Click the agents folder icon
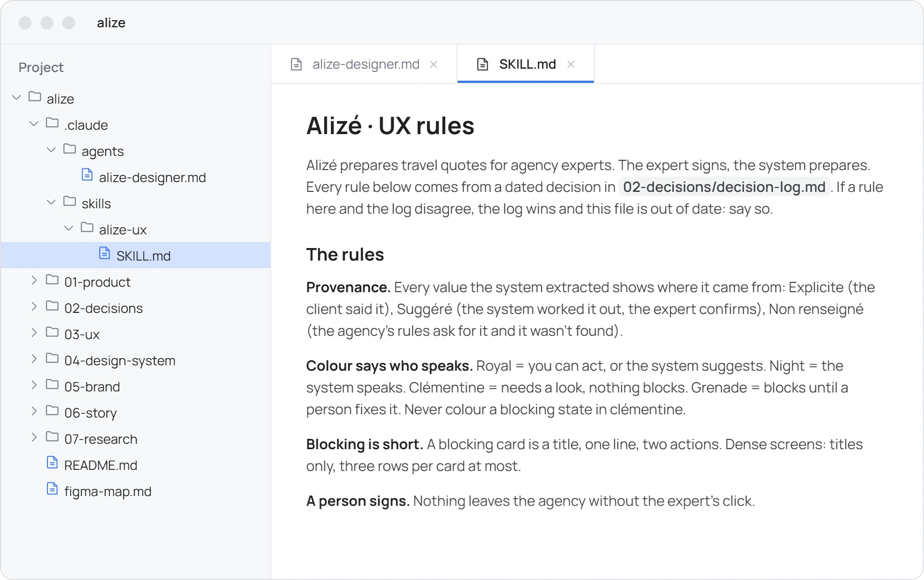This screenshot has width=924, height=580. [70, 149]
